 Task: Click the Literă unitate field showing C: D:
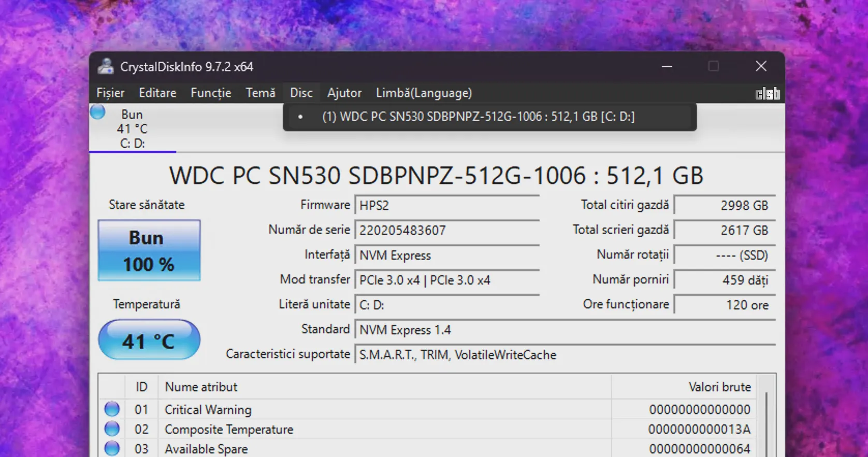[x=447, y=305]
